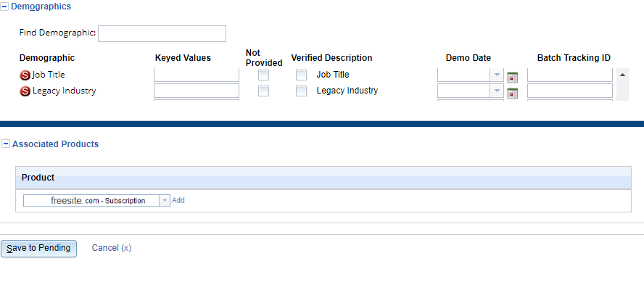The height and width of the screenshot is (290, 644).
Task: Click the Keyed Values field for Job Title
Action: 197,75
